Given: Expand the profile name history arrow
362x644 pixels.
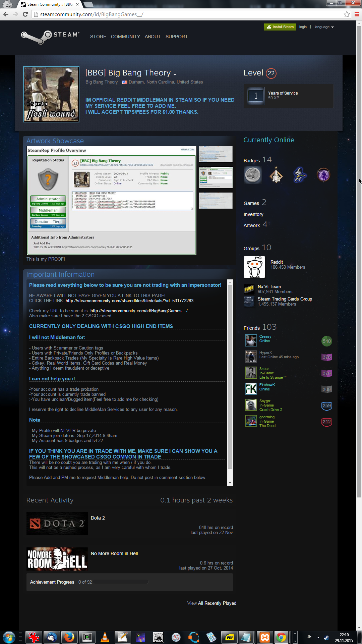Looking at the screenshot, I should point(175,74).
